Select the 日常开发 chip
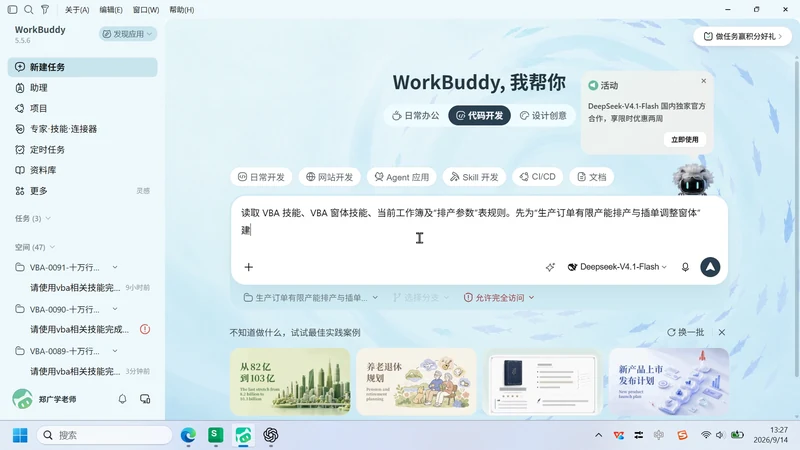The width and height of the screenshot is (800, 450). tap(261, 177)
